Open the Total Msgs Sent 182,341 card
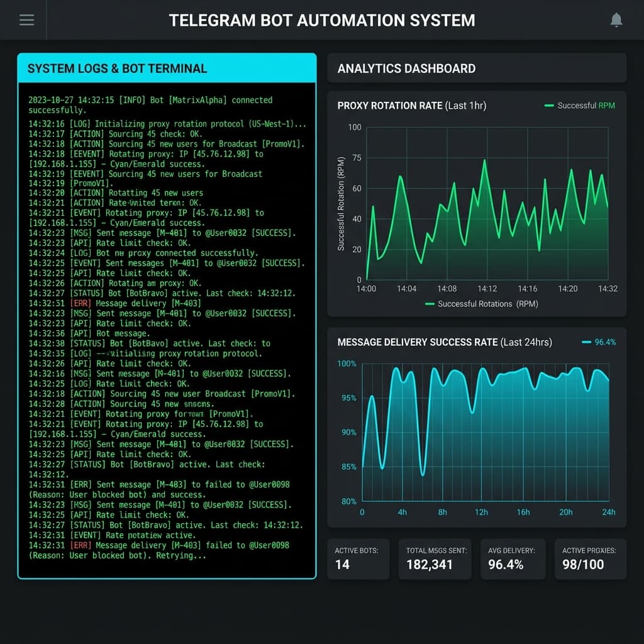 tap(435, 559)
